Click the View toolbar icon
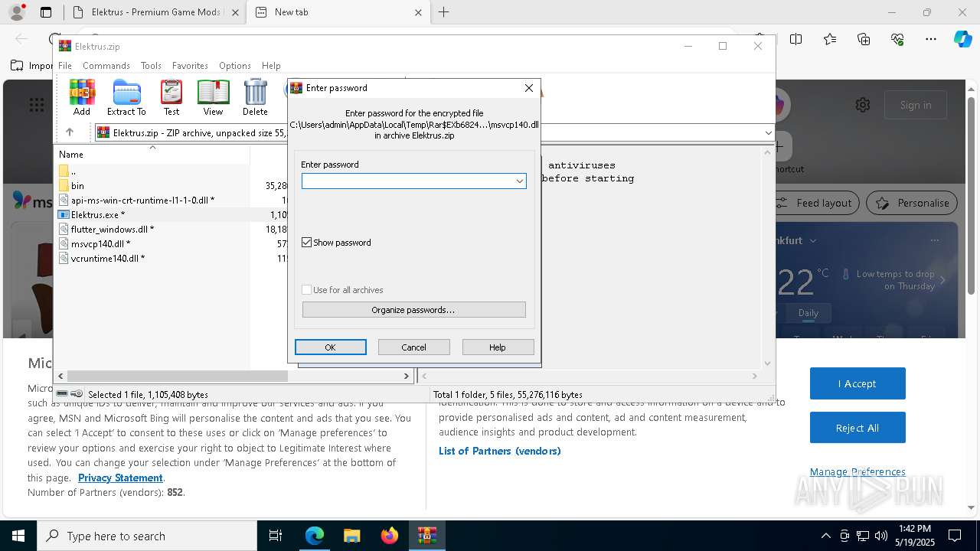This screenshot has width=980, height=551. coord(213,97)
